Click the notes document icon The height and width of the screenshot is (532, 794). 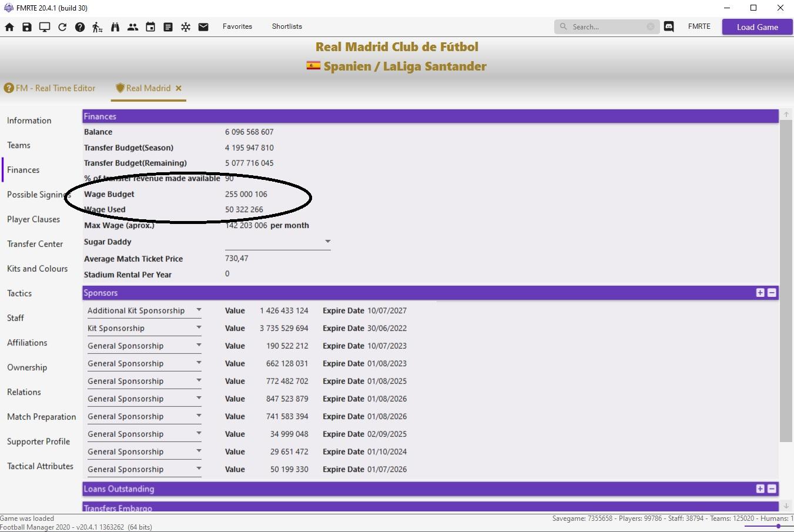(168, 27)
